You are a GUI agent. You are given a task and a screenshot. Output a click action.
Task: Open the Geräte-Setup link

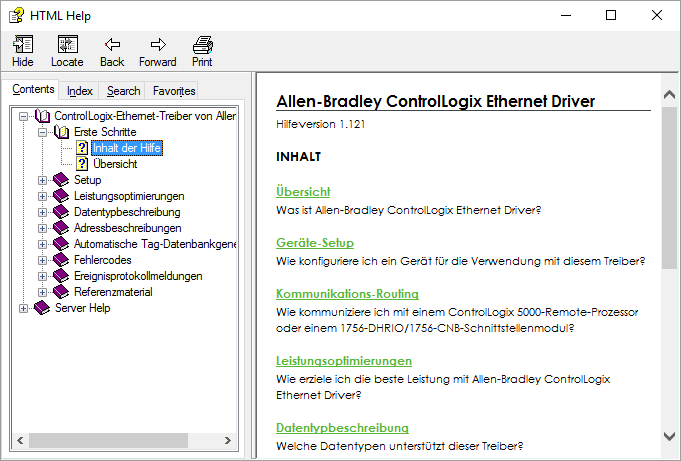click(315, 242)
